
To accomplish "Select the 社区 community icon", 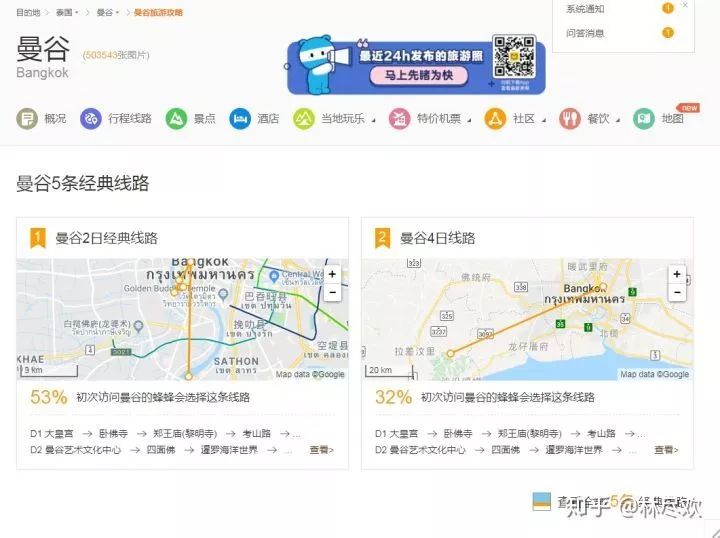I will (496, 119).
